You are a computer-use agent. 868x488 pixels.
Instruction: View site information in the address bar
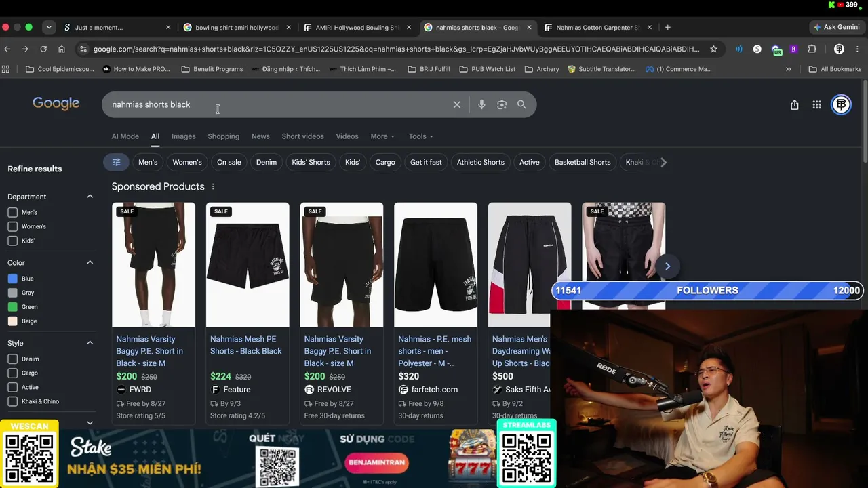(x=83, y=49)
